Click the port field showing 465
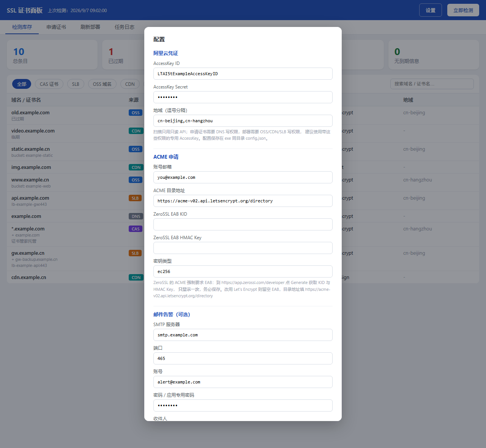 pos(243,358)
